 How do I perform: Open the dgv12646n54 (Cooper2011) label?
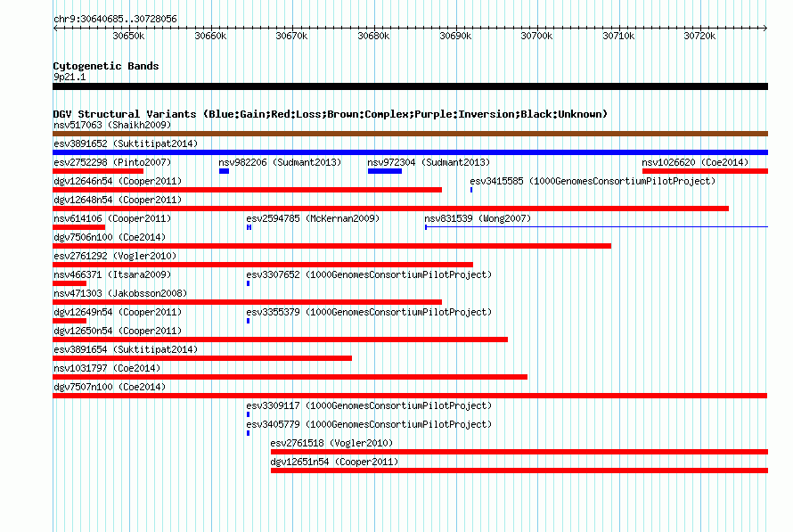click(x=118, y=181)
